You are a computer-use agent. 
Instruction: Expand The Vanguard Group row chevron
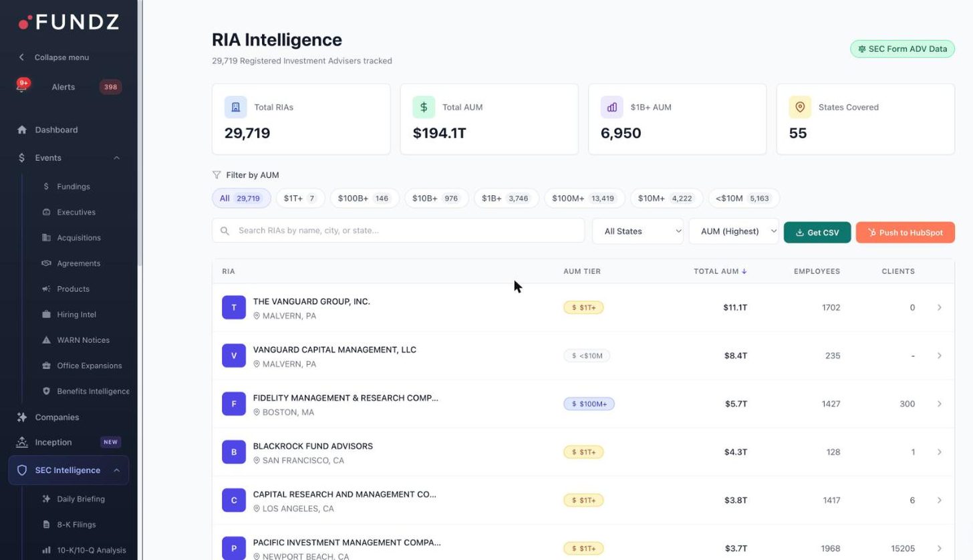939,307
